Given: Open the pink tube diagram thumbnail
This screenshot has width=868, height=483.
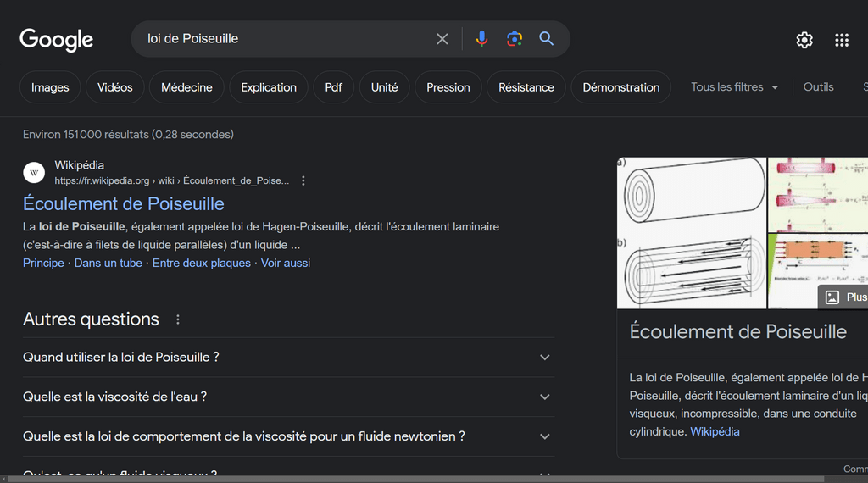Looking at the screenshot, I should pos(818,195).
